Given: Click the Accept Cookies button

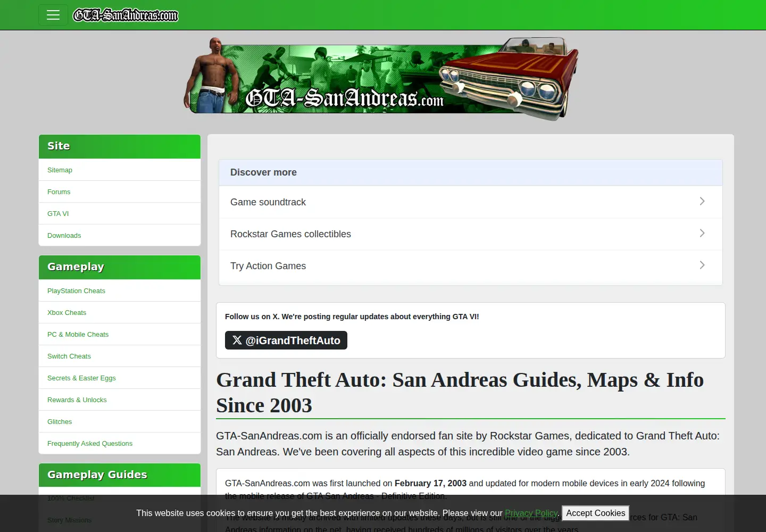Looking at the screenshot, I should [x=596, y=513].
